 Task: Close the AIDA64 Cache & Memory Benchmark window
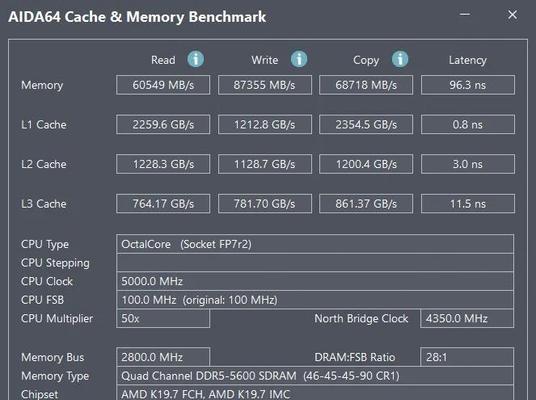512,14
